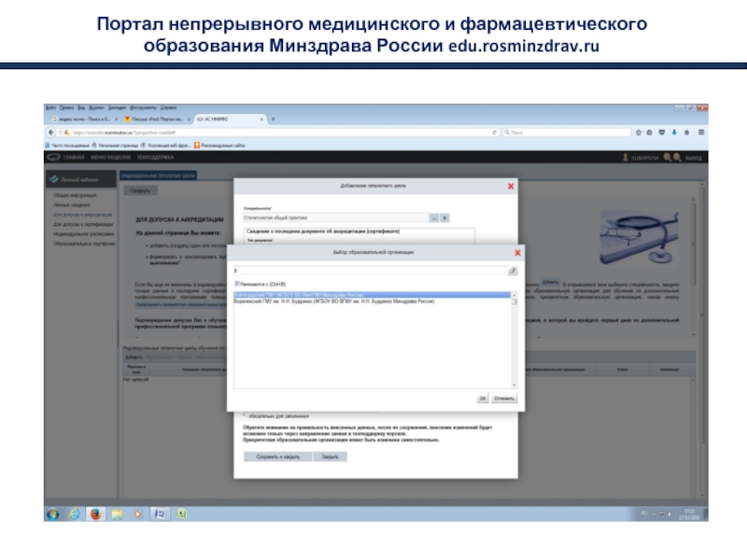Open the Справка menu in Firefox menu bar
This screenshot has height=560, width=747.
[x=169, y=107]
